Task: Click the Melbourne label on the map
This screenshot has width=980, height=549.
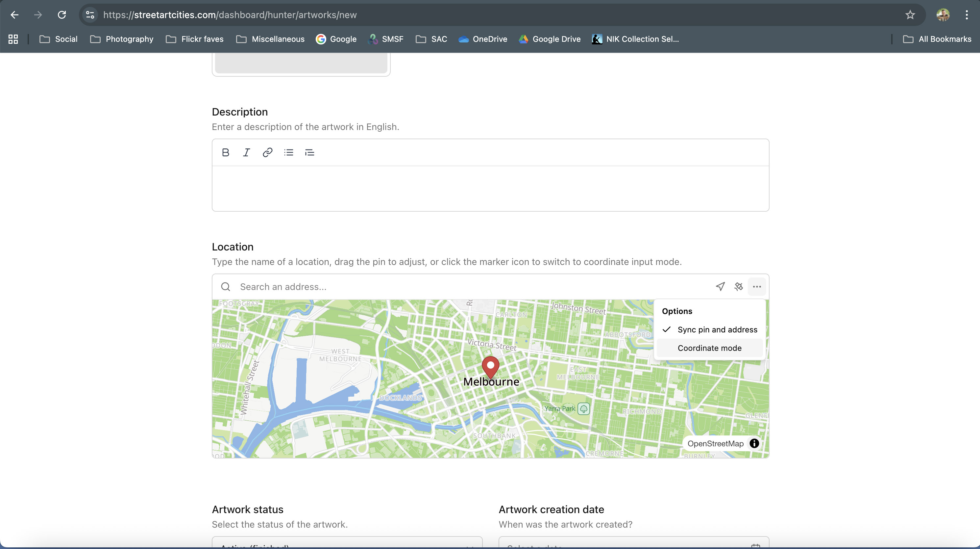Action: tap(491, 381)
